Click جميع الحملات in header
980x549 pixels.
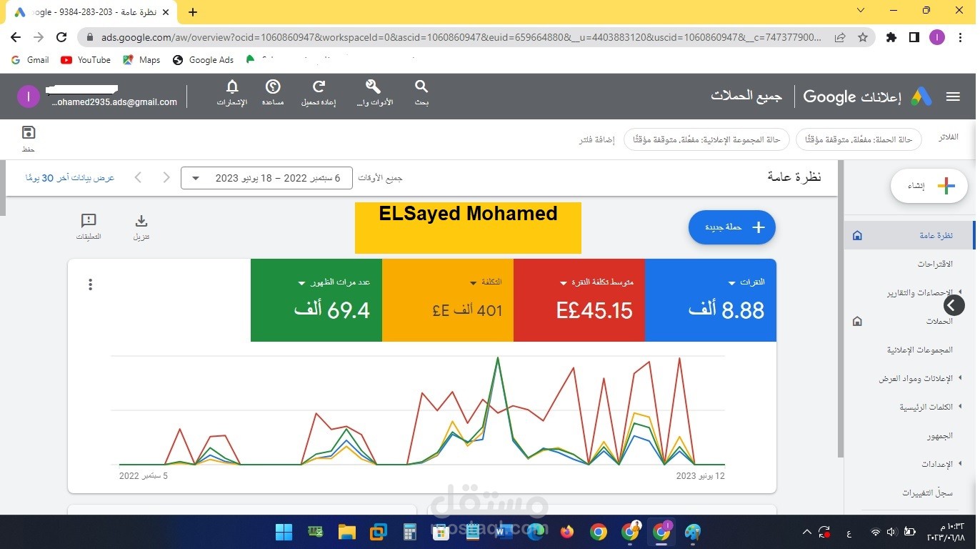747,96
